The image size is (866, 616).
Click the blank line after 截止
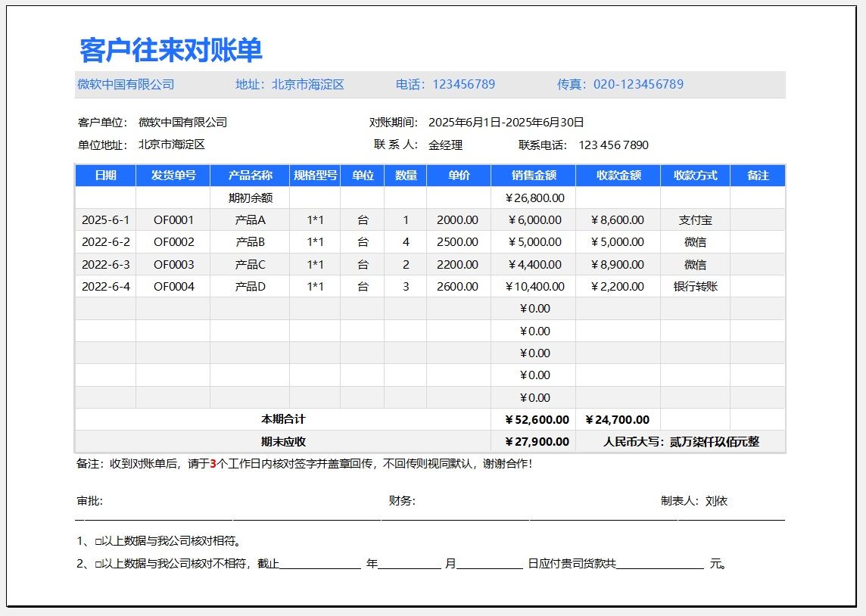[x=320, y=564]
